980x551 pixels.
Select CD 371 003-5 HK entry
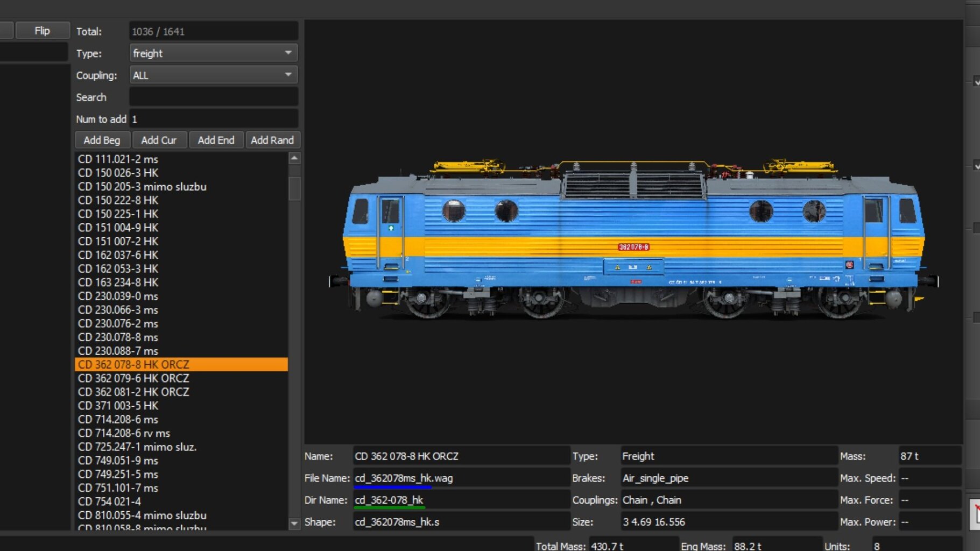coord(118,406)
